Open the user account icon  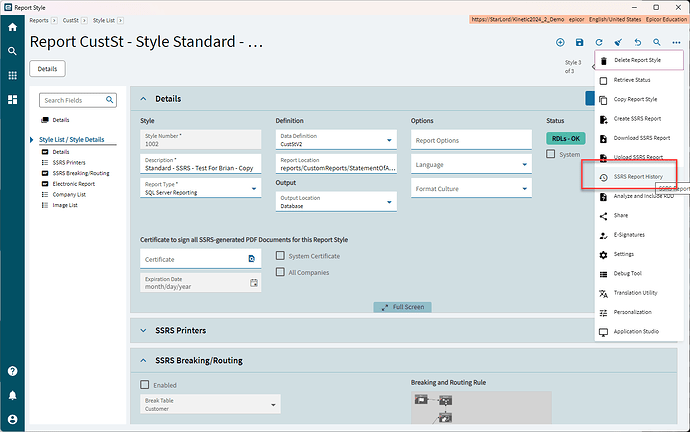click(12, 419)
